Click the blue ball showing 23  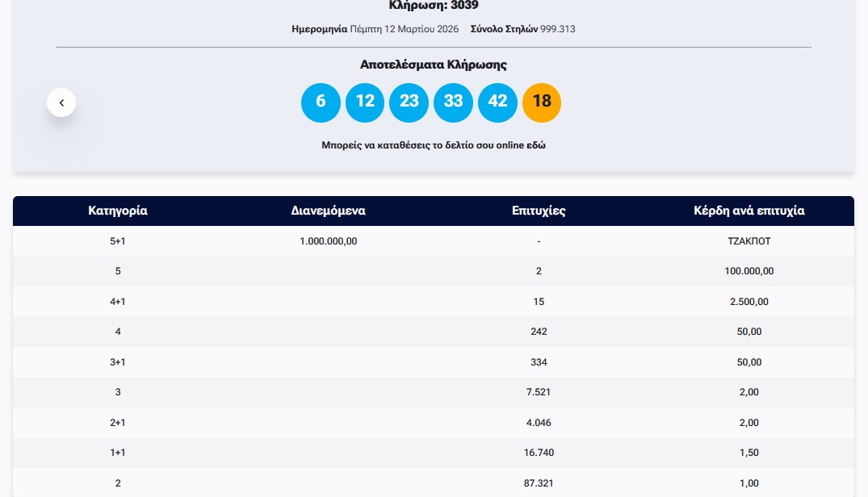[409, 102]
